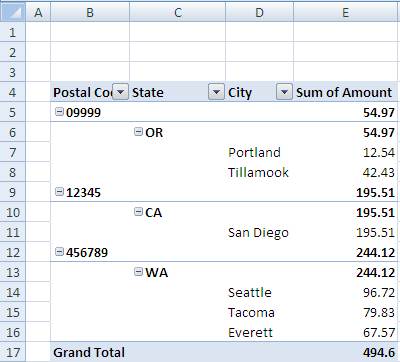Collapse the OR state group
Screen dimensions: 400x362
138,132
